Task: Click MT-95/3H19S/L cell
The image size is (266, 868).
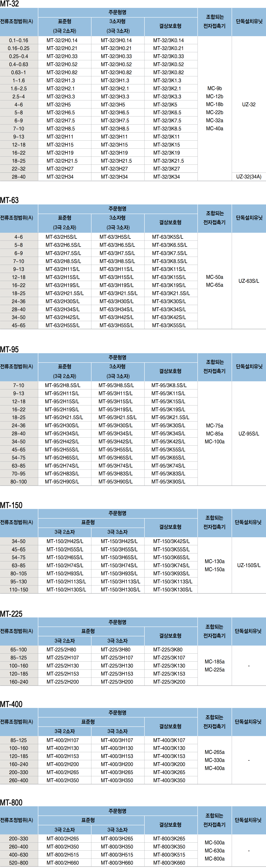Action: [x=115, y=410]
